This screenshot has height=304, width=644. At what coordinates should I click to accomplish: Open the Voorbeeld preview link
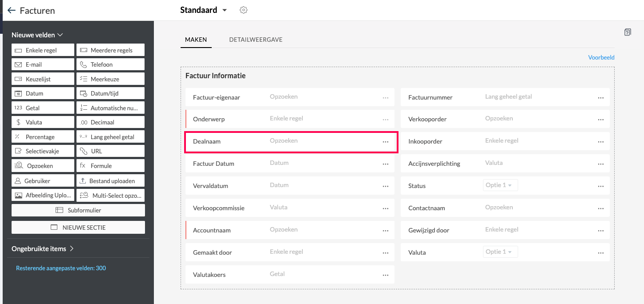601,57
